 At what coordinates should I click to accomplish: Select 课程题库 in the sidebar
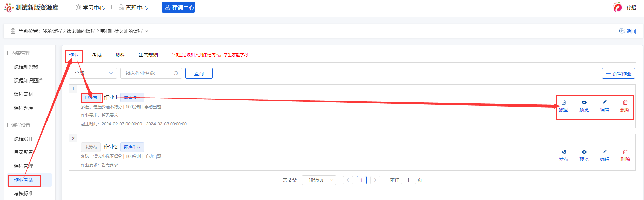(x=24, y=108)
